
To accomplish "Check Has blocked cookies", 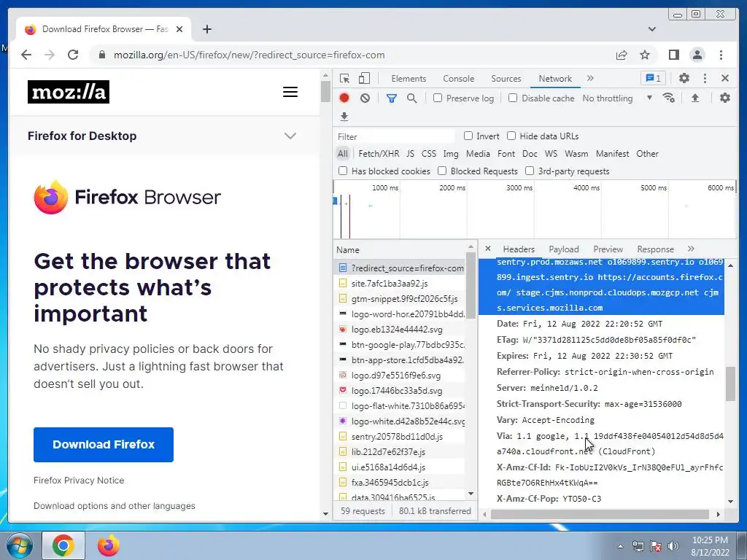I will coord(343,171).
